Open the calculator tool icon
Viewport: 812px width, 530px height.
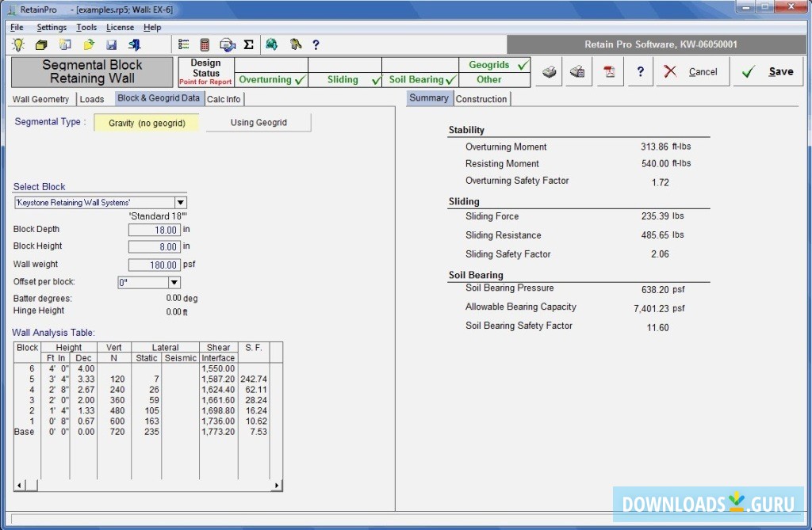pyautogui.click(x=205, y=45)
